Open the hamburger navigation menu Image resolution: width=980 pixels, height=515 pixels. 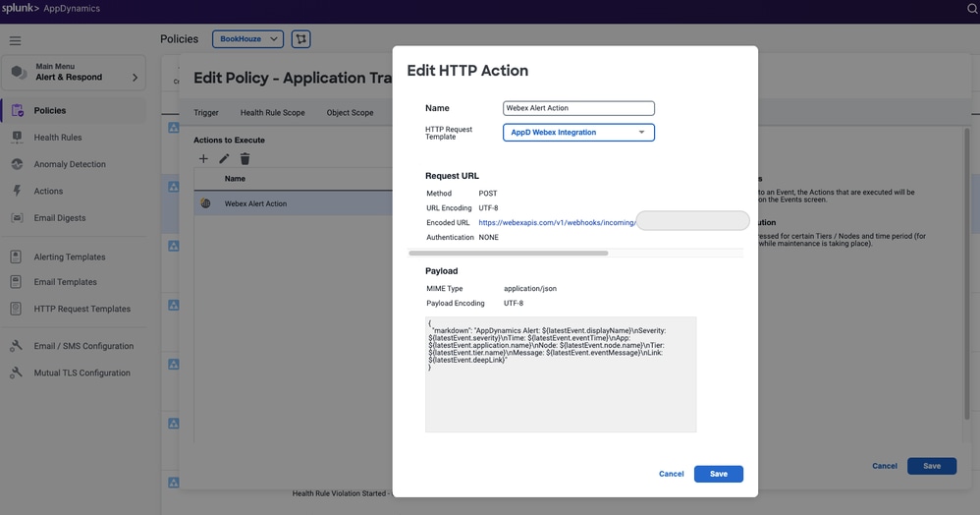(15, 40)
